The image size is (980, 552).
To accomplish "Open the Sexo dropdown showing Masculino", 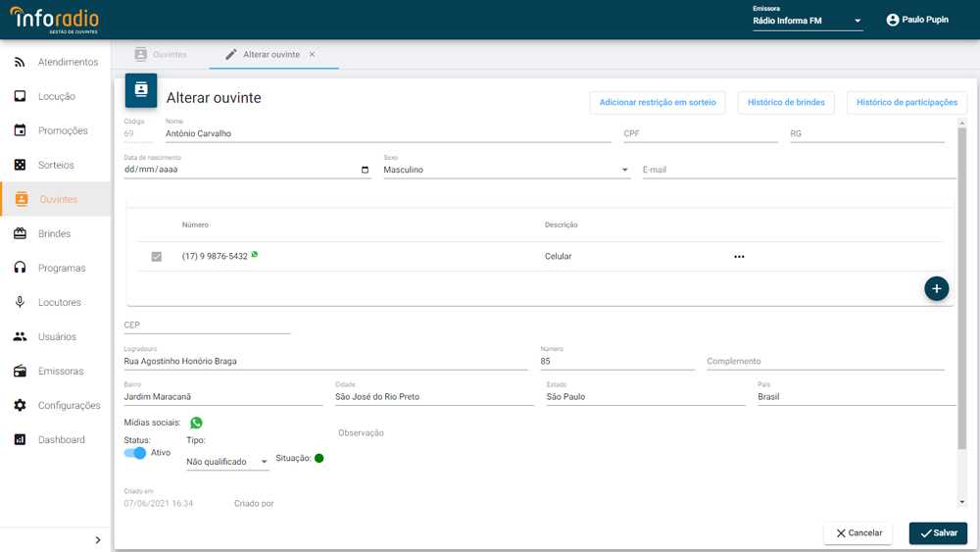I will pyautogui.click(x=507, y=170).
